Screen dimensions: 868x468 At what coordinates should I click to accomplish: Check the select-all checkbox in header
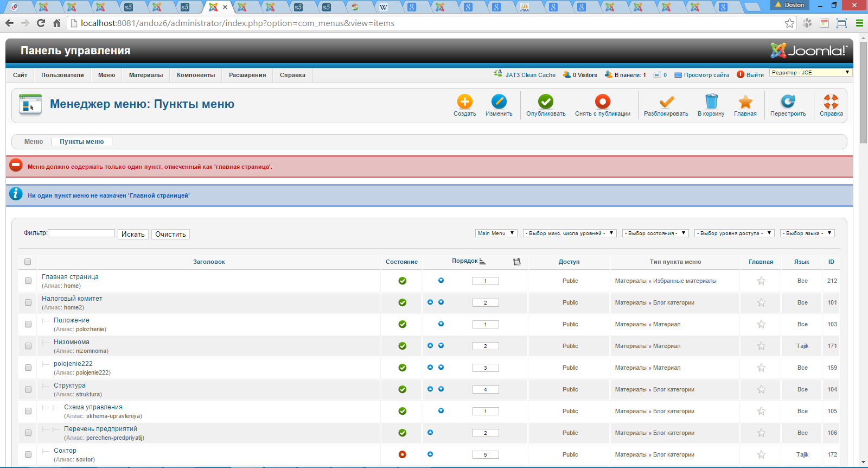(28, 262)
